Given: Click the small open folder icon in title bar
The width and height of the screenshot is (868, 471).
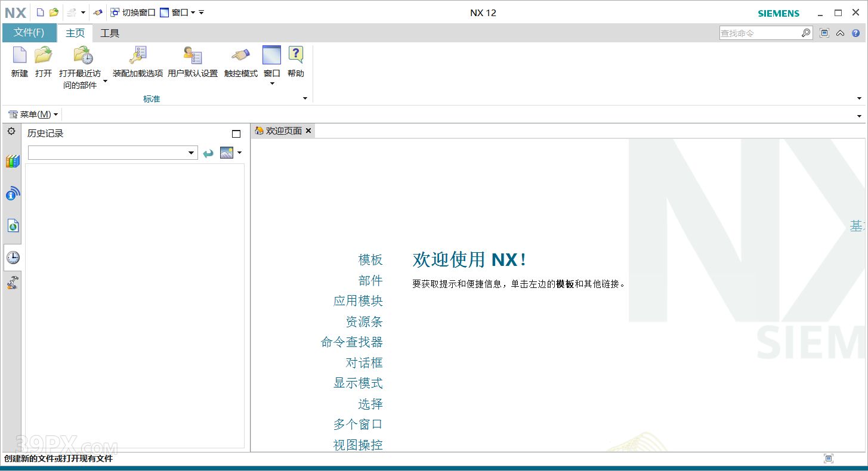Looking at the screenshot, I should [54, 12].
